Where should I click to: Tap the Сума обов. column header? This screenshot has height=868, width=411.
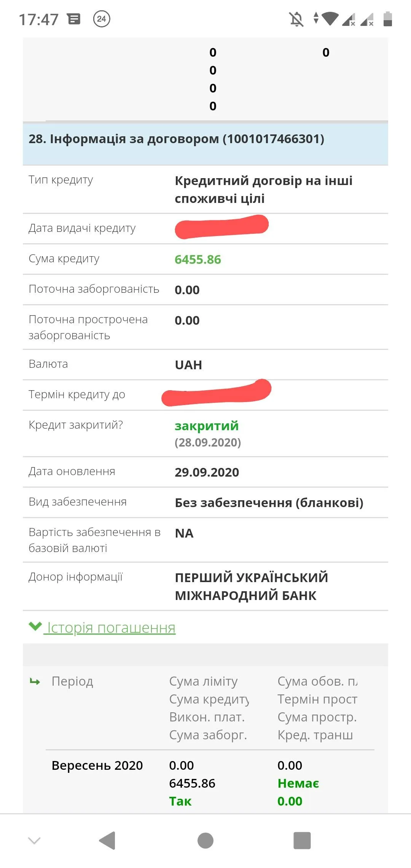tap(317, 681)
